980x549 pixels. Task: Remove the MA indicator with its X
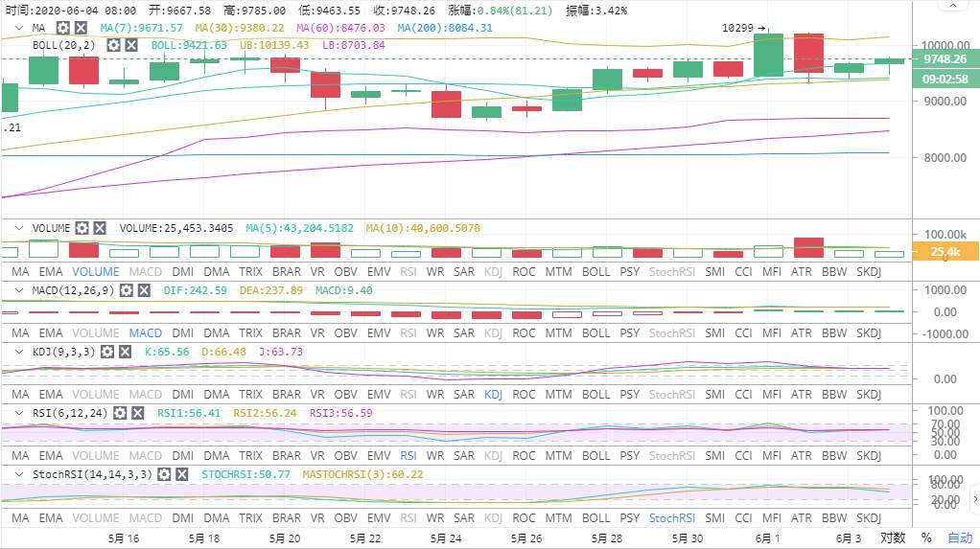(x=82, y=28)
